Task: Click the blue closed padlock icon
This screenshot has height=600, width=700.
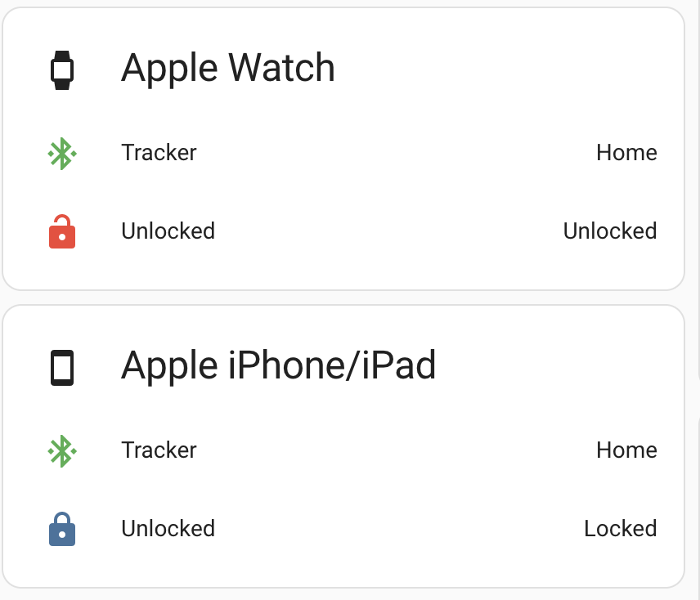Action: tap(62, 529)
